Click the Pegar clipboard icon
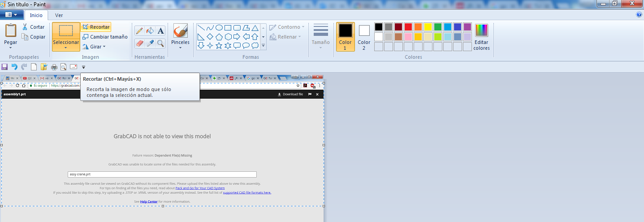644x222 pixels. [x=11, y=31]
